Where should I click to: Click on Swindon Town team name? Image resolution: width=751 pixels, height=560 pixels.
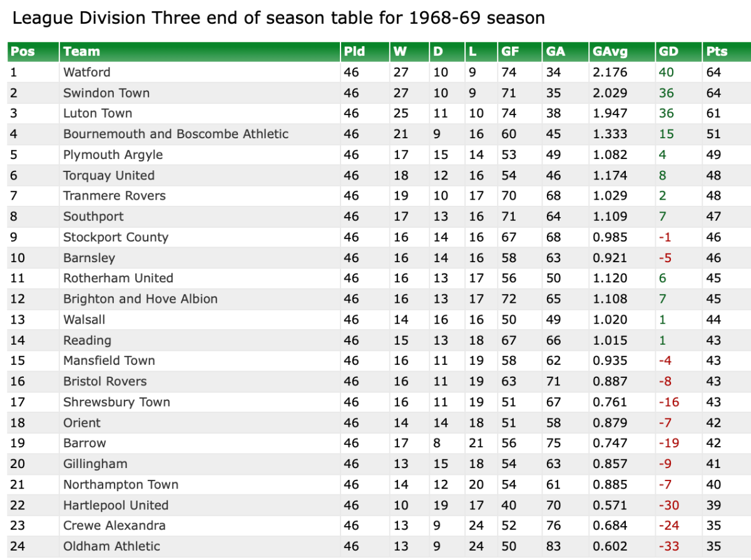tap(106, 93)
